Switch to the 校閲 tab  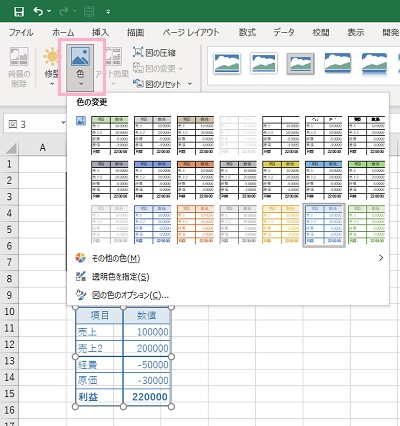(321, 32)
